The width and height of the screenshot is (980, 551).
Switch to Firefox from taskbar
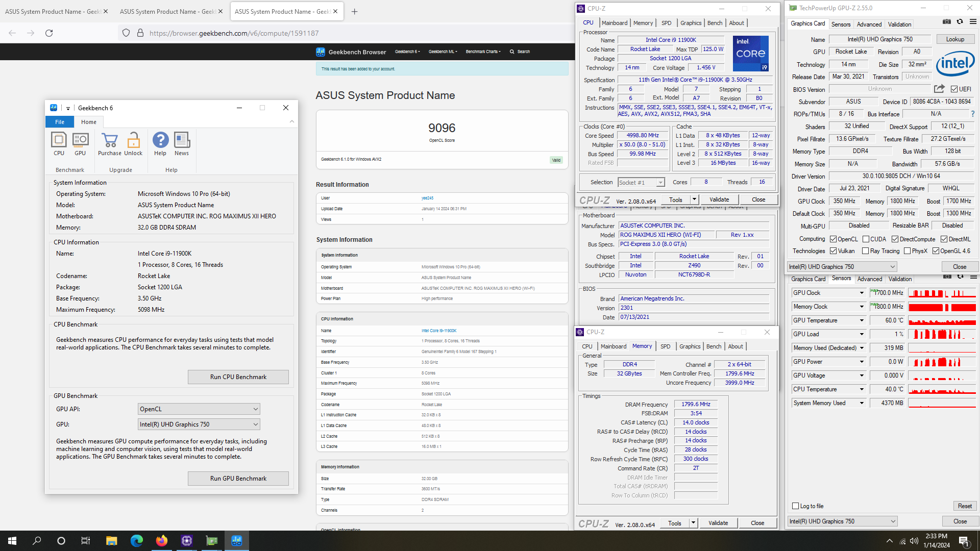[x=161, y=541]
